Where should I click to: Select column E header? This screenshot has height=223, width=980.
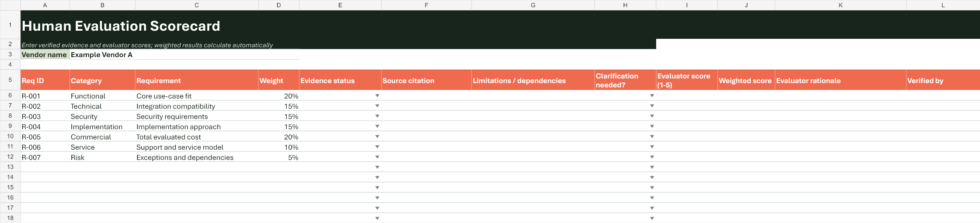coord(340,5)
